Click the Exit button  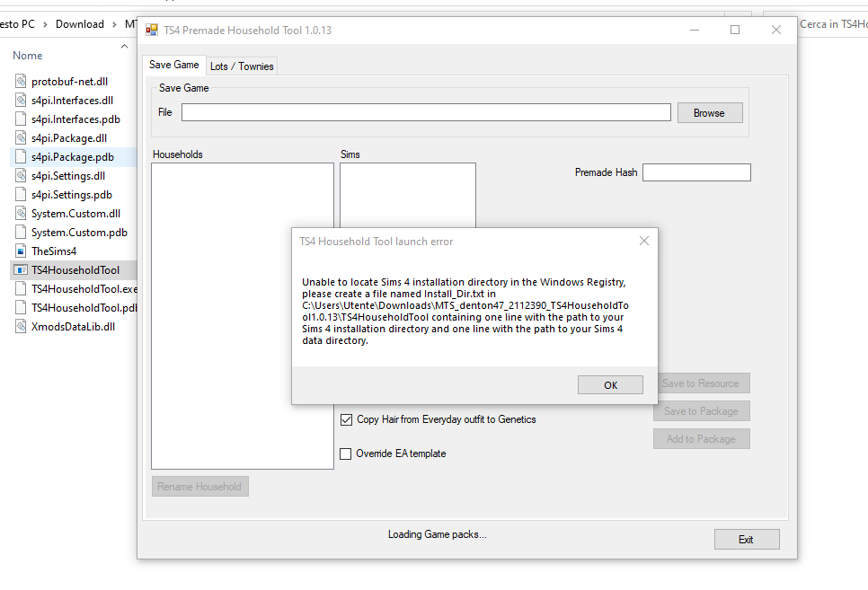[x=747, y=540]
